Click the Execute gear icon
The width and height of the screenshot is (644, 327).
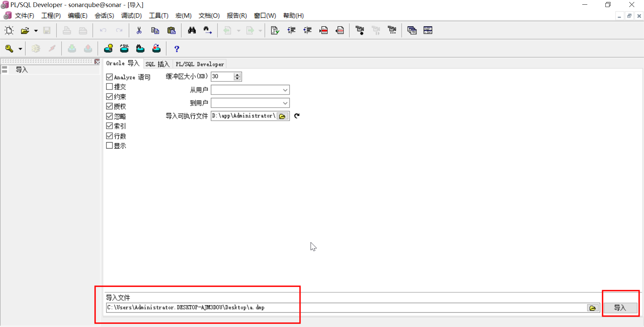[36, 49]
